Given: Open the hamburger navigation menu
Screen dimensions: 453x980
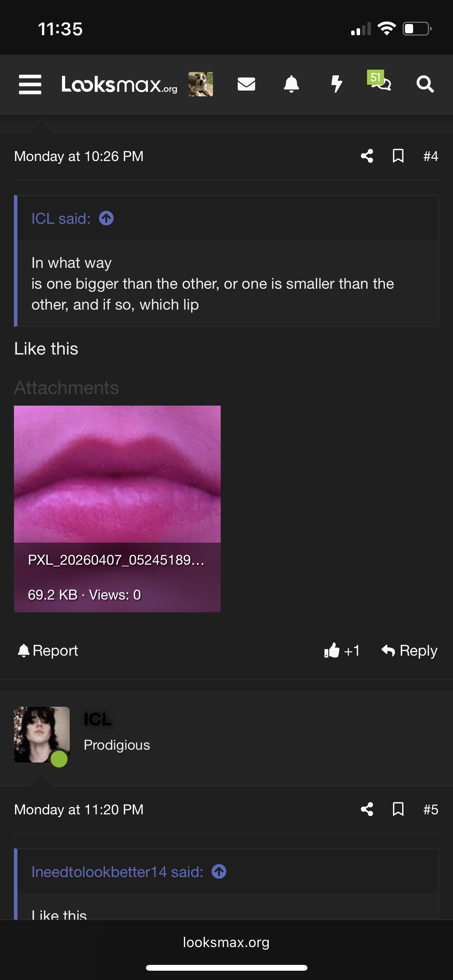Looking at the screenshot, I should [30, 84].
